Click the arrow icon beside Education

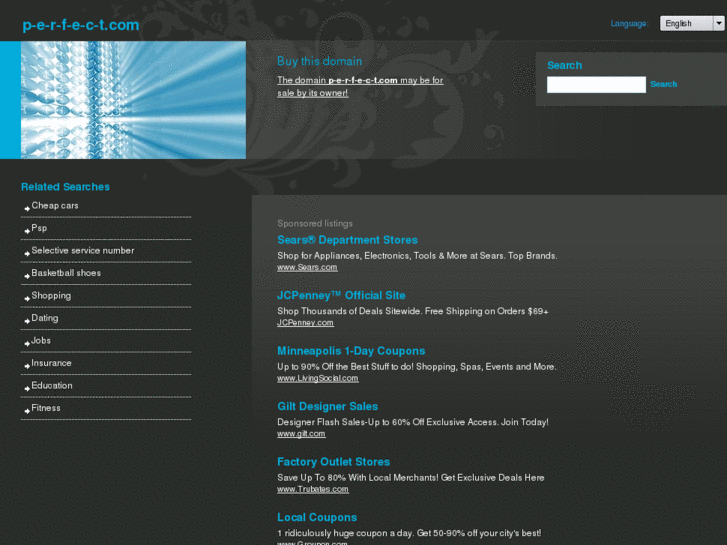(27, 389)
